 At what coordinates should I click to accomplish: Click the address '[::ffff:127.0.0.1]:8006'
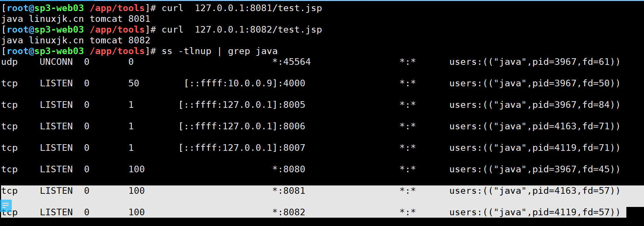point(242,127)
